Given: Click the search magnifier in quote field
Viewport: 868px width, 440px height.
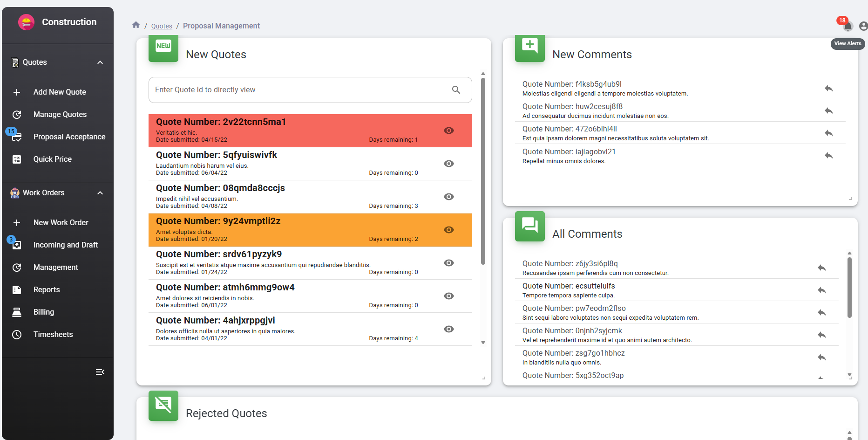Looking at the screenshot, I should tap(456, 90).
